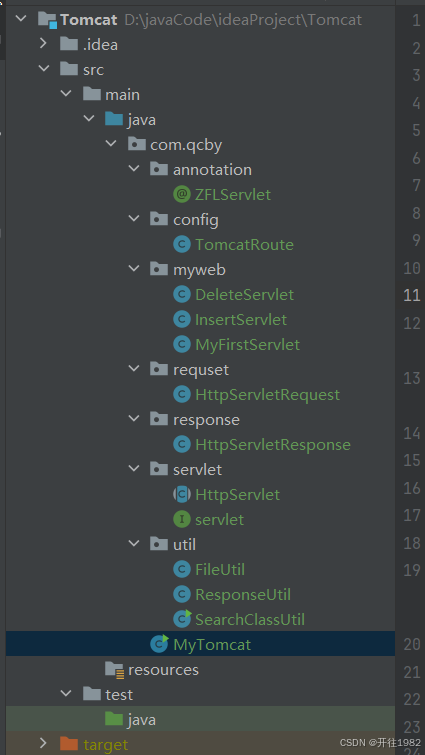425x755 pixels.
Task: Click line number 11 in the gutter
Action: coord(412,295)
